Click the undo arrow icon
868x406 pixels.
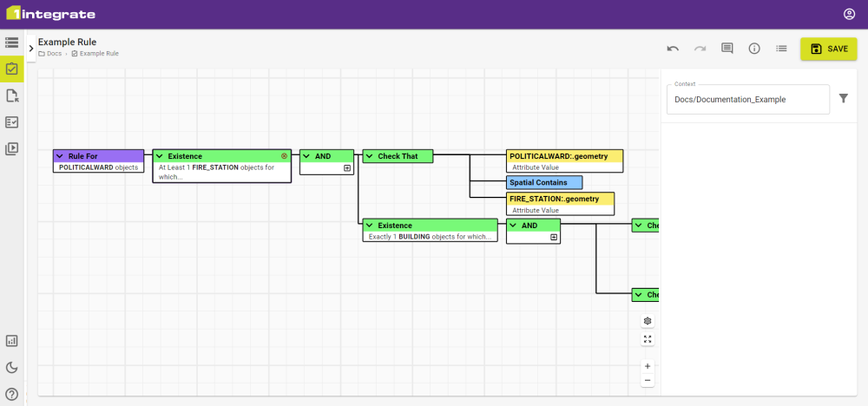point(673,49)
